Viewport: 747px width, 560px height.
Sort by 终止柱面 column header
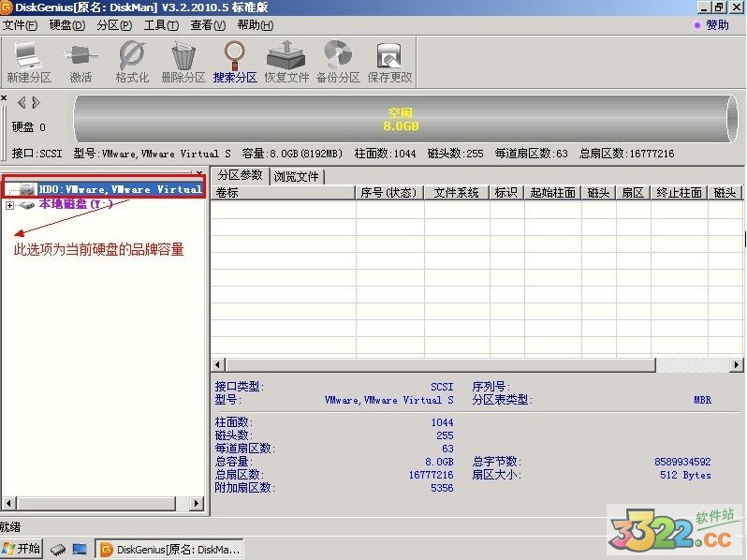click(x=679, y=193)
